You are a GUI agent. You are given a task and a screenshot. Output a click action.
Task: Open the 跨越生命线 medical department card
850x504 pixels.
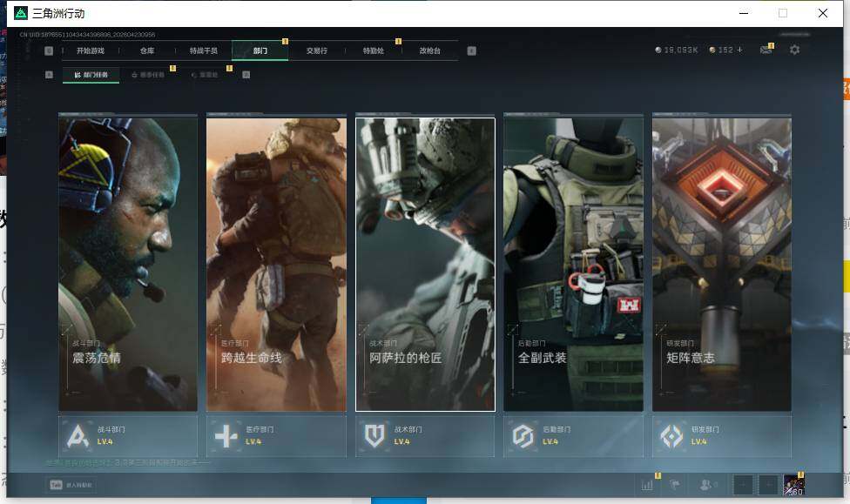click(x=276, y=264)
